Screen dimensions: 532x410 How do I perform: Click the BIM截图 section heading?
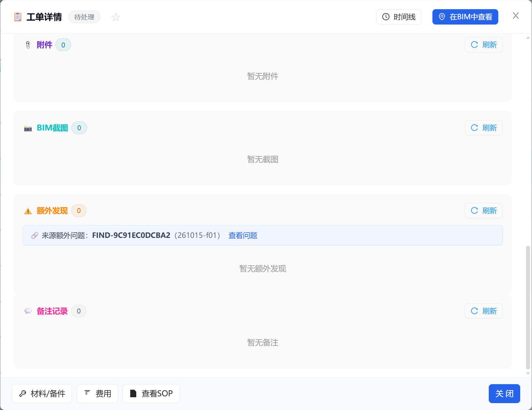52,128
